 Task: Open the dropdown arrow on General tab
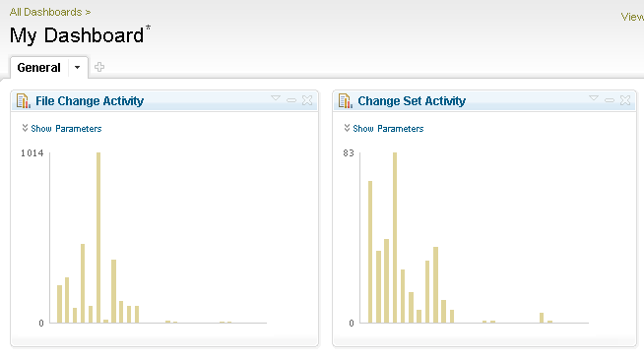coord(77,67)
